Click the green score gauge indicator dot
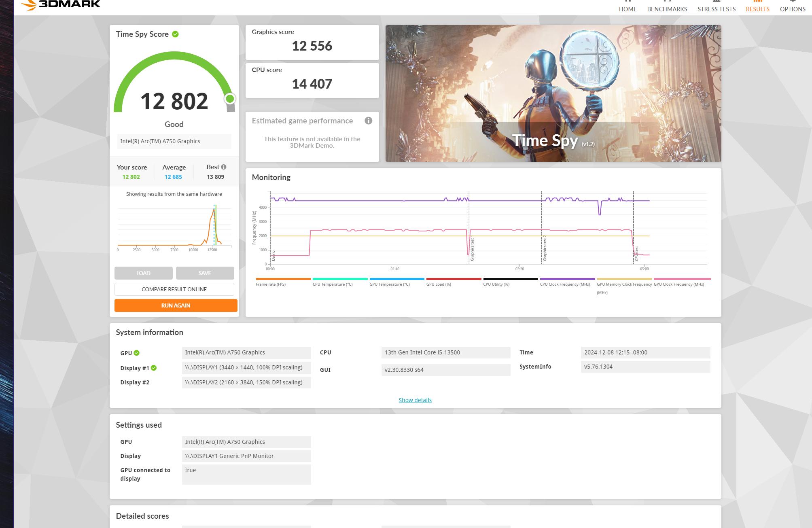Viewport: 812px width, 528px height. click(x=230, y=99)
